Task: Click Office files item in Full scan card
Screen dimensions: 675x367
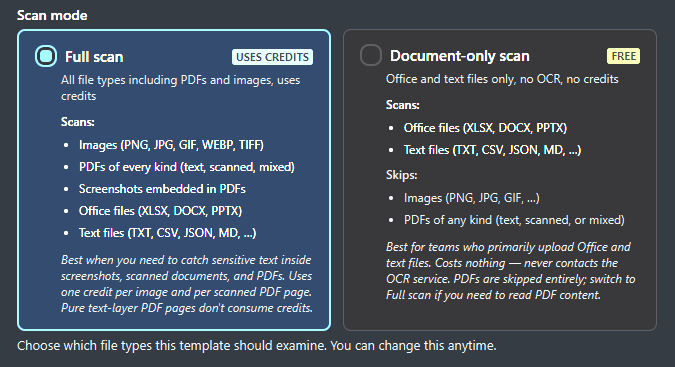Action: (x=161, y=211)
